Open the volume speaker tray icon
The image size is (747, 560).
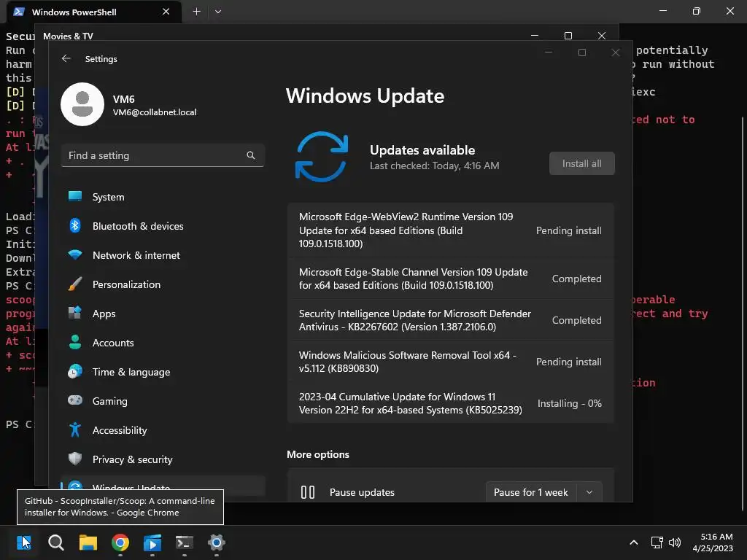point(675,542)
